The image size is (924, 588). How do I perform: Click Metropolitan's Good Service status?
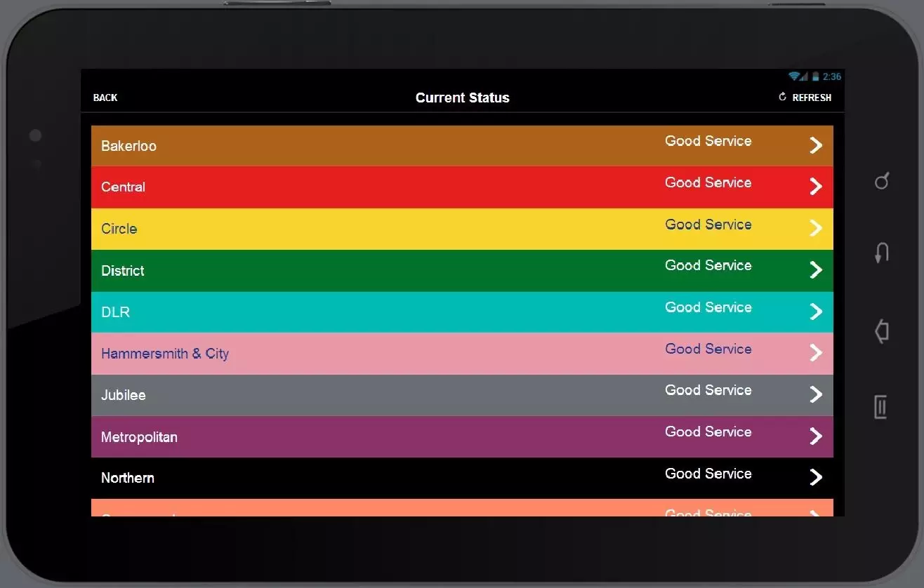tap(708, 431)
